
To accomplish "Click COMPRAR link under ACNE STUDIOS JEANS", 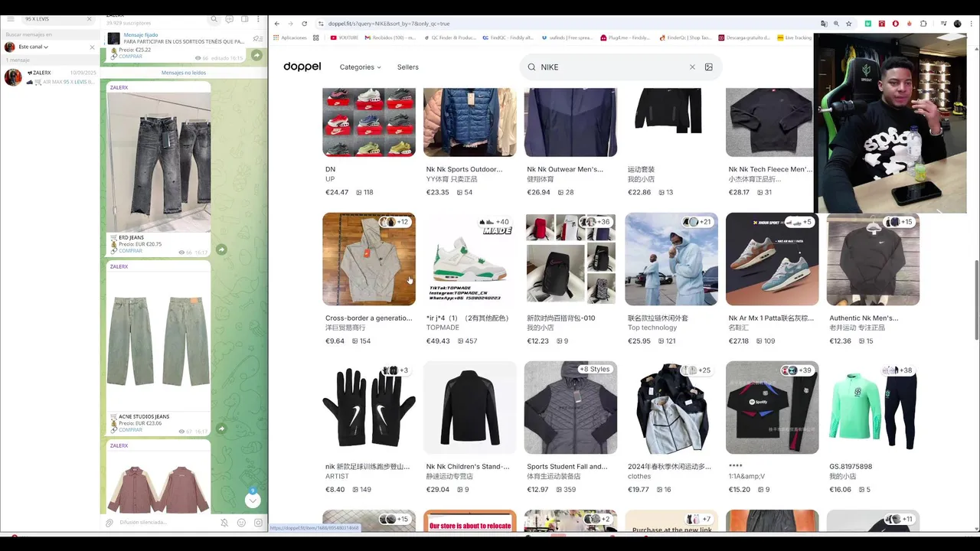I will tap(130, 430).
